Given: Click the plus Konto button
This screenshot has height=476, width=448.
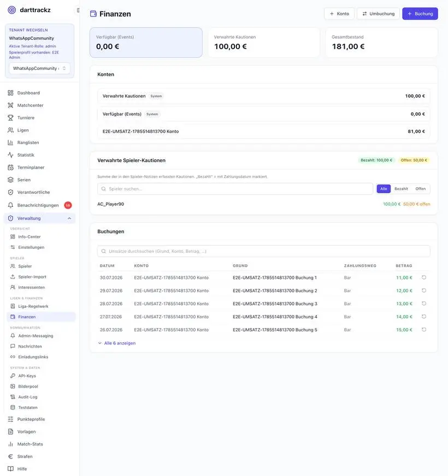Looking at the screenshot, I should click(x=339, y=14).
